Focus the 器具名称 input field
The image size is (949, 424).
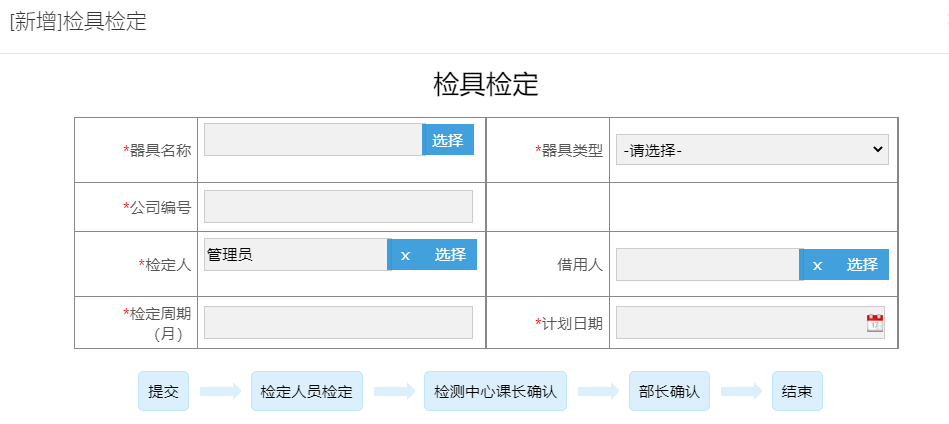click(314, 140)
